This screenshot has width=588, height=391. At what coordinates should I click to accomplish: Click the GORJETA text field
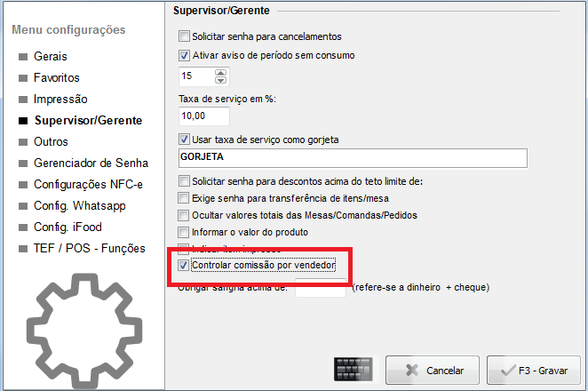pos(353,158)
